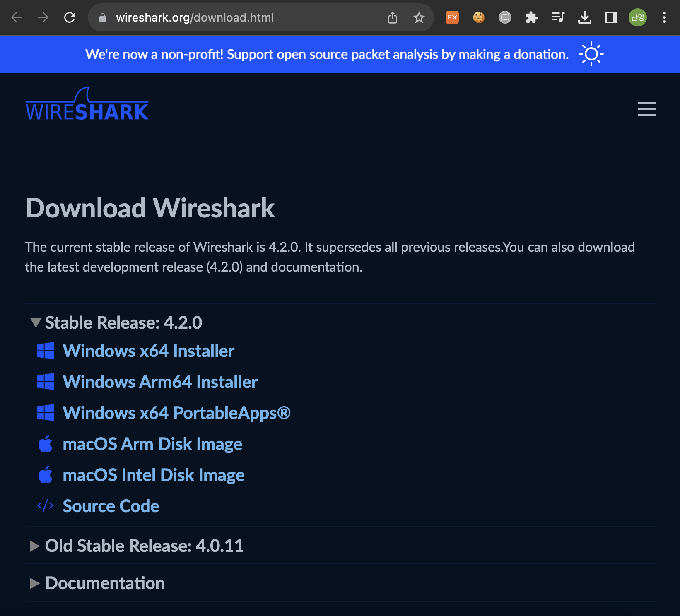Reload the Wireshark download page
680x616 pixels.
point(70,17)
